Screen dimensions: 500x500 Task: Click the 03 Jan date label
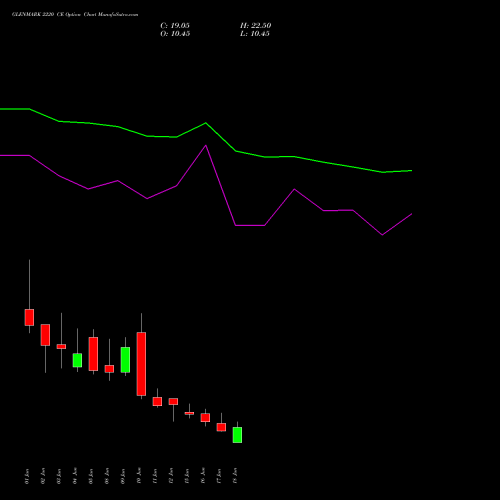59,476
